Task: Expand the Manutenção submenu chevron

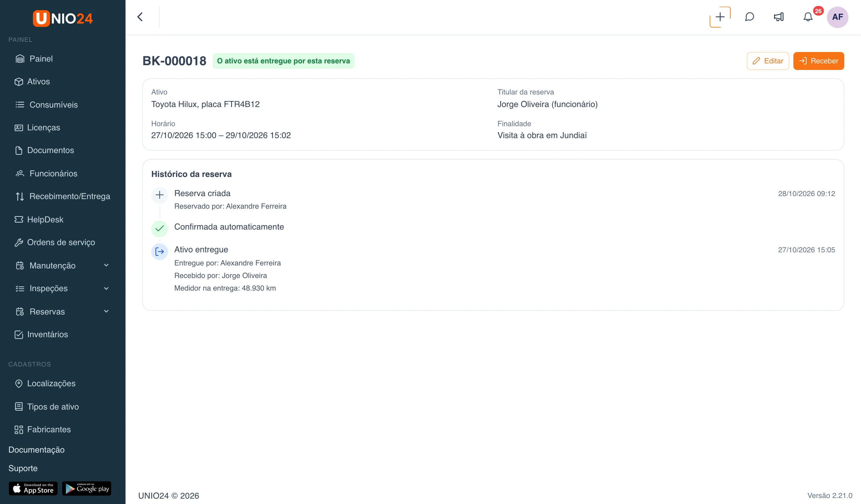Action: pos(106,265)
